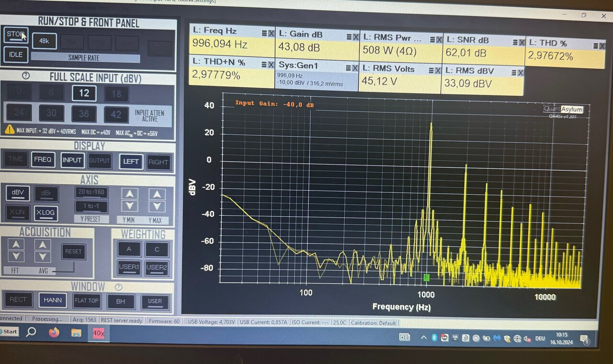Viewport: 613px width, 364px height.
Task: Increase AVG count with the up arrow
Action: 43,244
